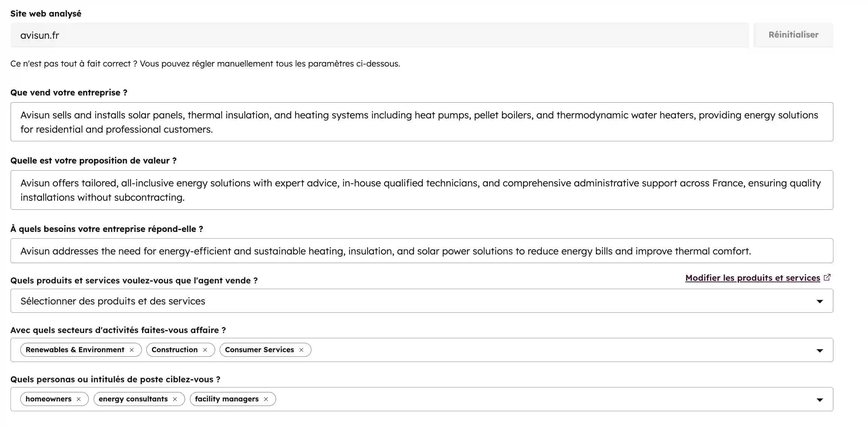
Task: Remove the facility managers persona tag
Action: [266, 399]
